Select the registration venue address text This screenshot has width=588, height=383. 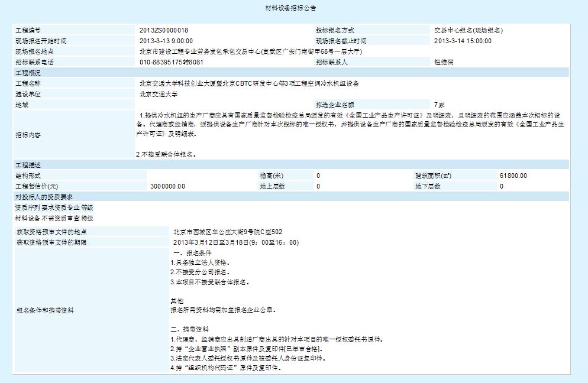[x=251, y=51]
